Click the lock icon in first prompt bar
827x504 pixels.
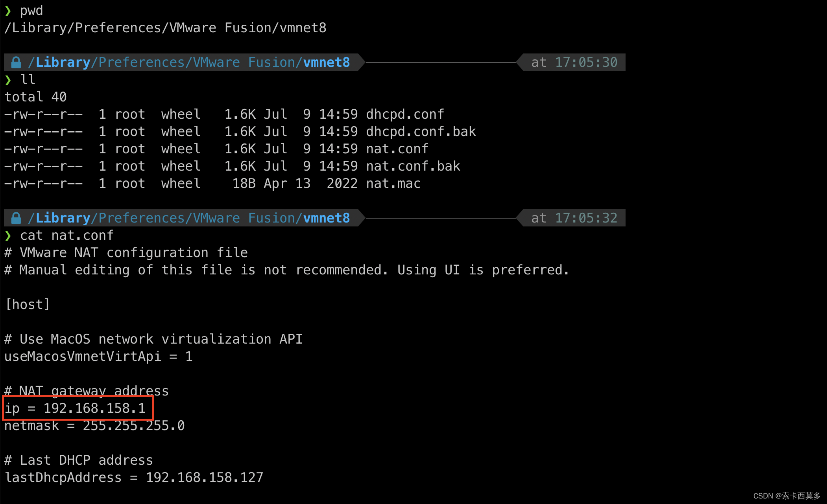click(x=16, y=62)
